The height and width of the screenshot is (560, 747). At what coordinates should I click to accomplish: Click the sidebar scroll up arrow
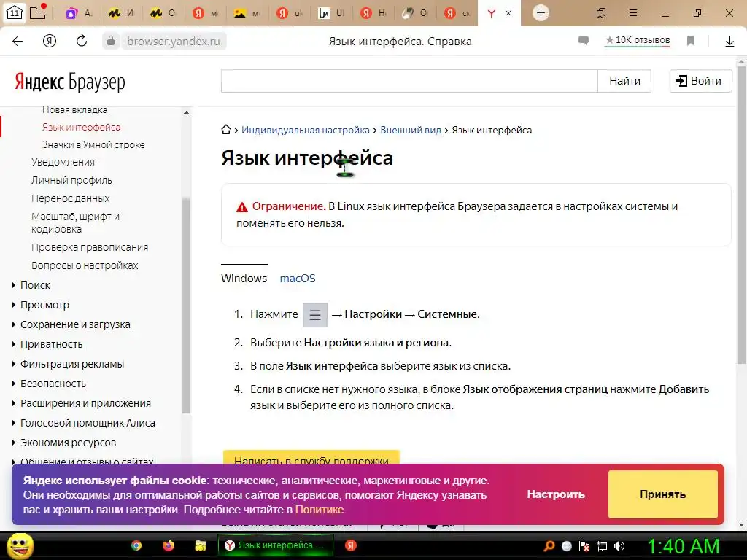[x=186, y=112]
